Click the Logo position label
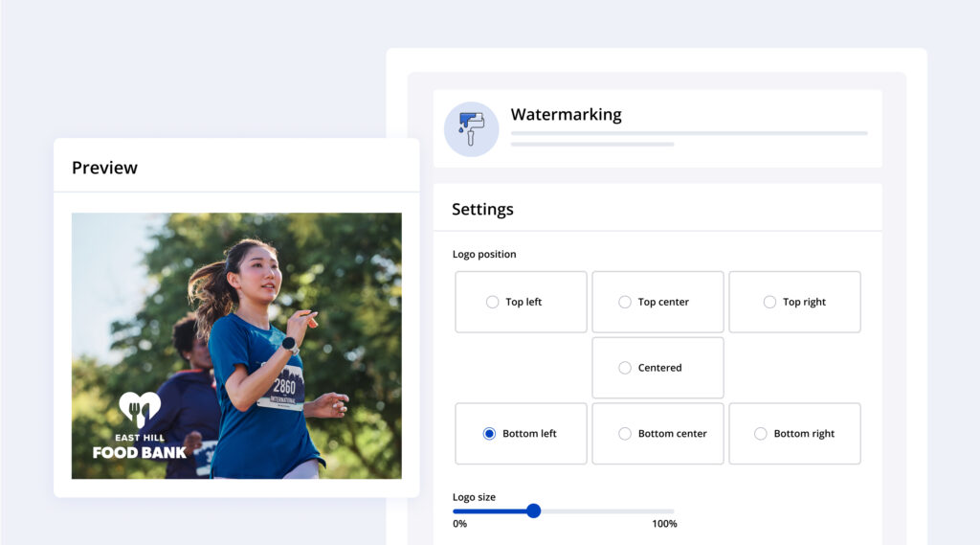 (x=484, y=255)
